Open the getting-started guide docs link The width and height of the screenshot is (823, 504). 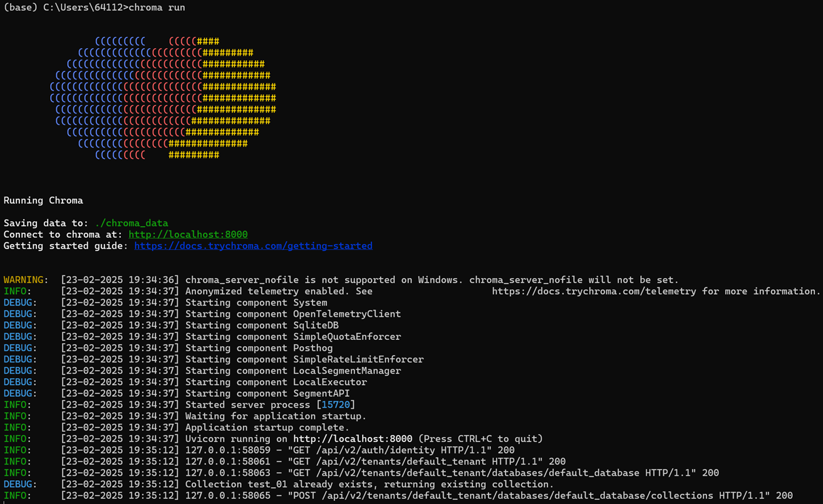253,245
